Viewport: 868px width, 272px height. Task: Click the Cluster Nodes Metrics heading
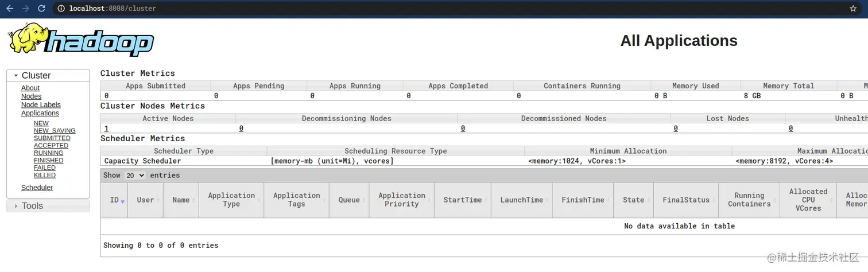[153, 106]
